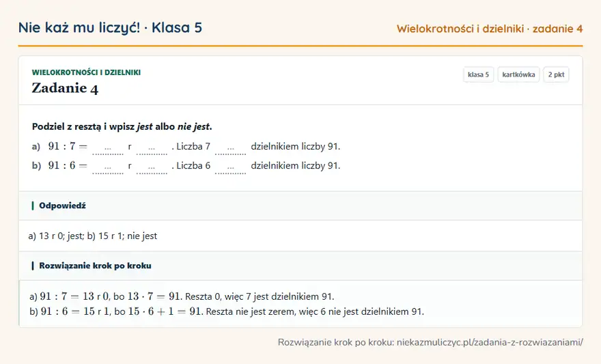The width and height of the screenshot is (601, 364).
Task: Click the 'Rozwiązanie krok po kroku' section header
Action: tap(300, 266)
